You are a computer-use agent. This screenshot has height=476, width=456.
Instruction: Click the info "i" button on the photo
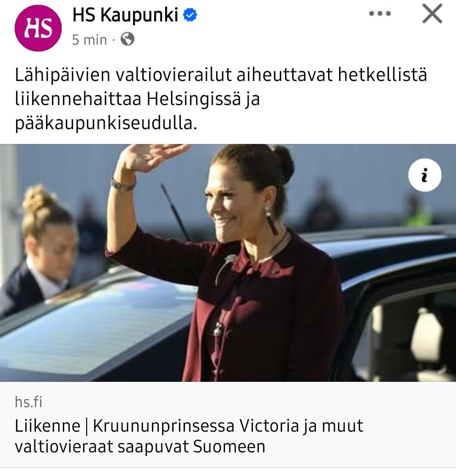click(425, 175)
